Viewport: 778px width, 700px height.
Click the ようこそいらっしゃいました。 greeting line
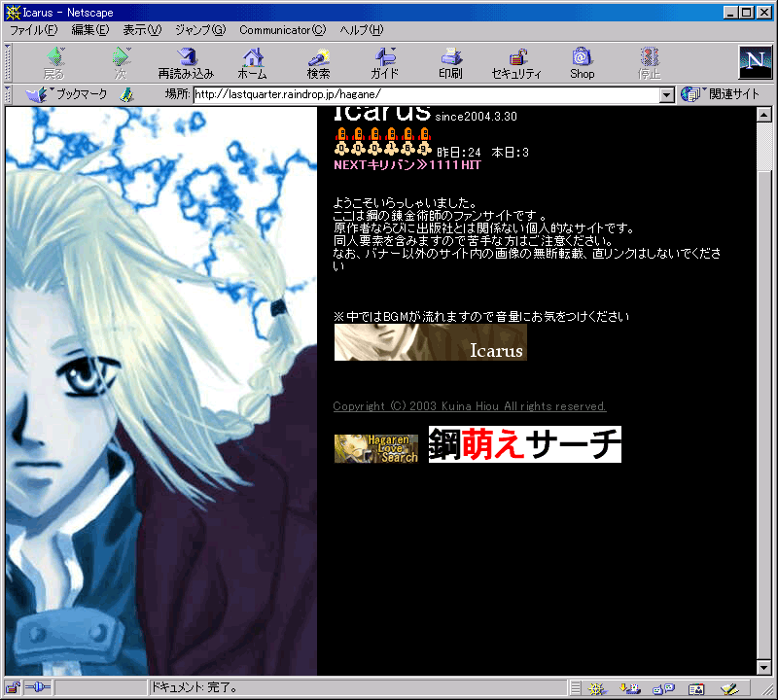pyautogui.click(x=406, y=203)
